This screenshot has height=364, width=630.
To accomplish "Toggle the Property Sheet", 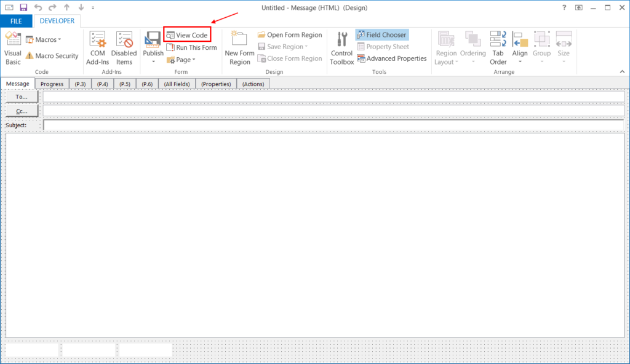I will [x=381, y=46].
